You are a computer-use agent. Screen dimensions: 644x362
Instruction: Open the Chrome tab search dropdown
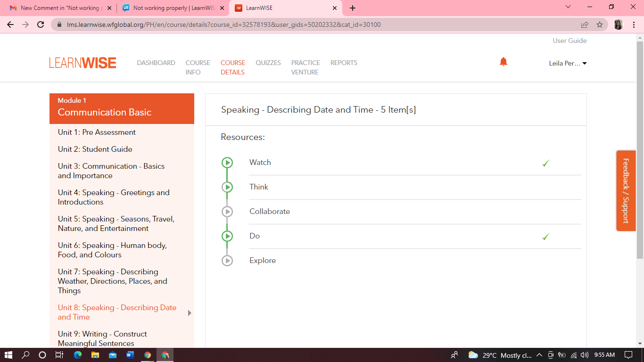click(568, 8)
